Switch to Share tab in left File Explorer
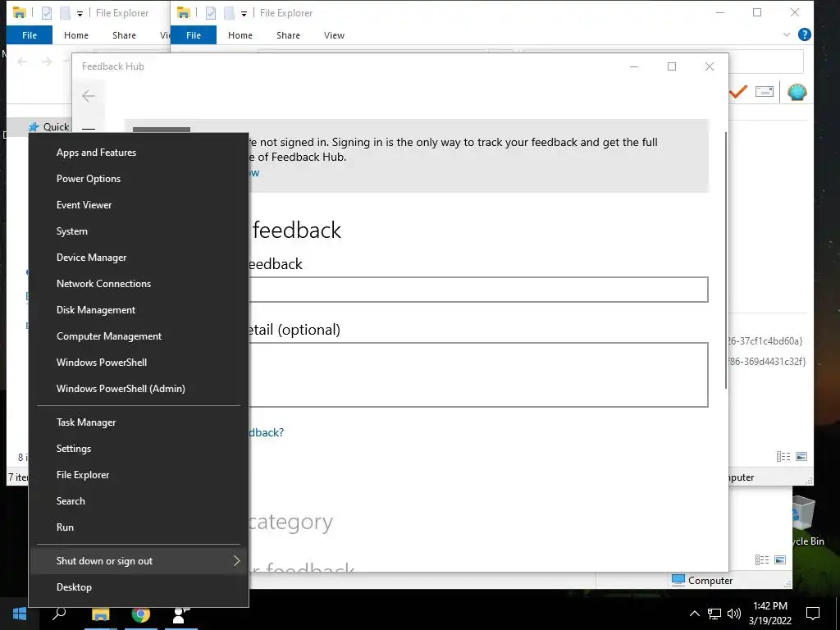Screen dimensions: 840x630 (125, 35)
